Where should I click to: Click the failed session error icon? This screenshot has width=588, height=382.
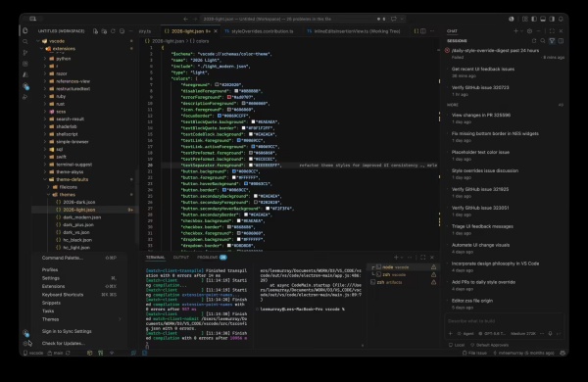pyautogui.click(x=448, y=50)
